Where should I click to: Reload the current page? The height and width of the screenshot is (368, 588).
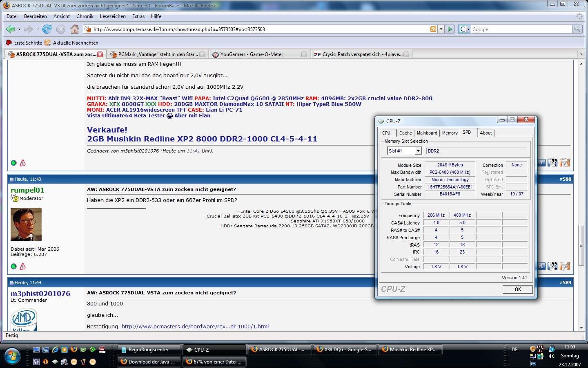47,29
